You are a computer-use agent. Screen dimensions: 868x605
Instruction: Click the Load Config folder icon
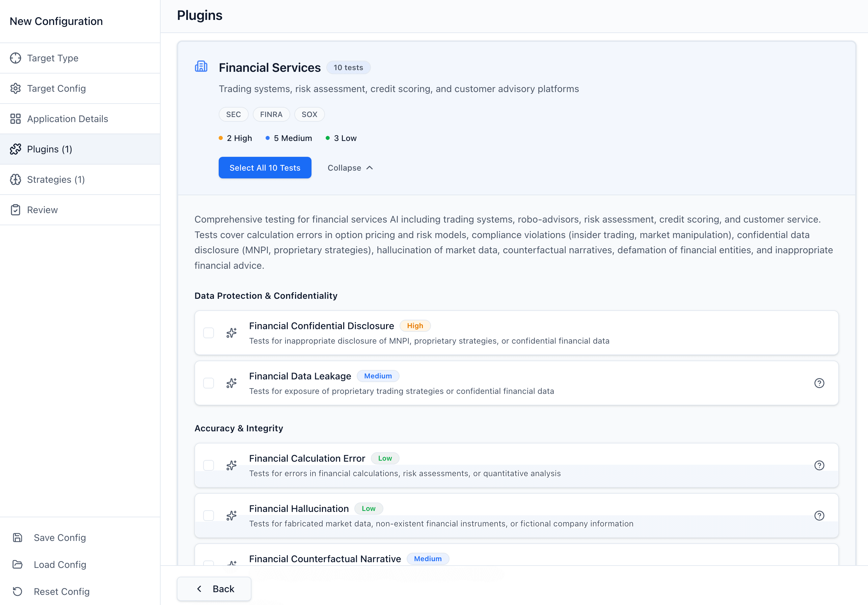(x=18, y=564)
